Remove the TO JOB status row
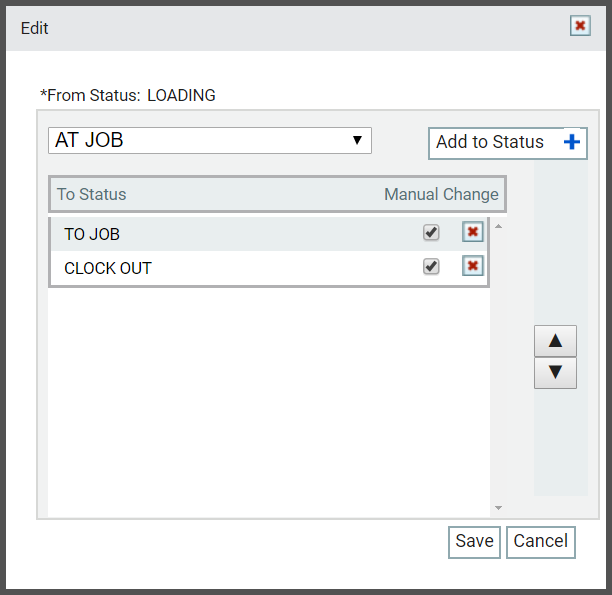 coord(473,232)
